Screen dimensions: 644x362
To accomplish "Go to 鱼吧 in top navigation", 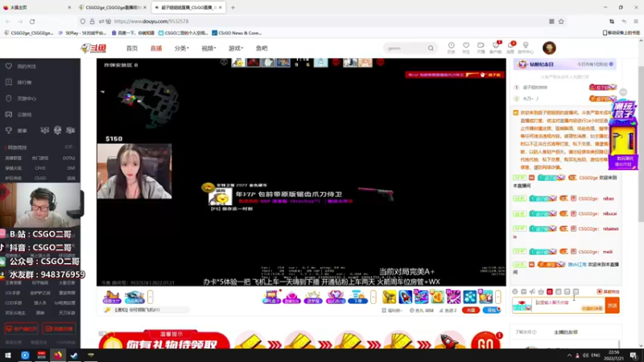I will (x=262, y=48).
